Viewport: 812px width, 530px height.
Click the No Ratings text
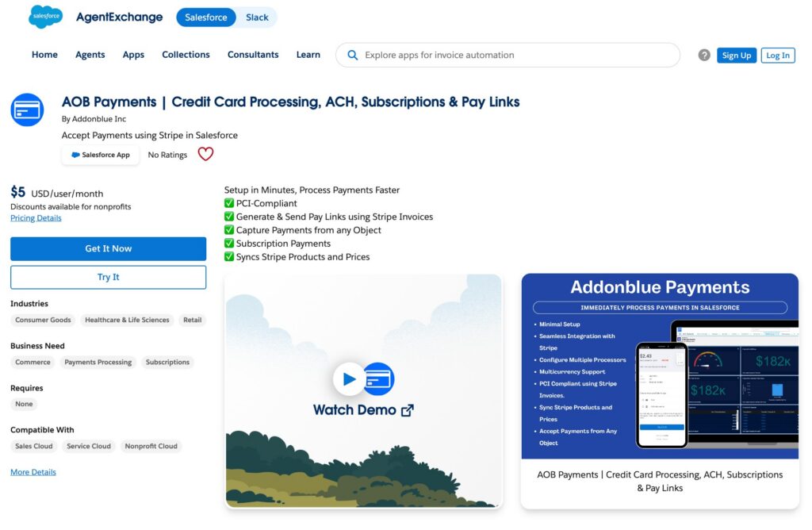(x=167, y=155)
